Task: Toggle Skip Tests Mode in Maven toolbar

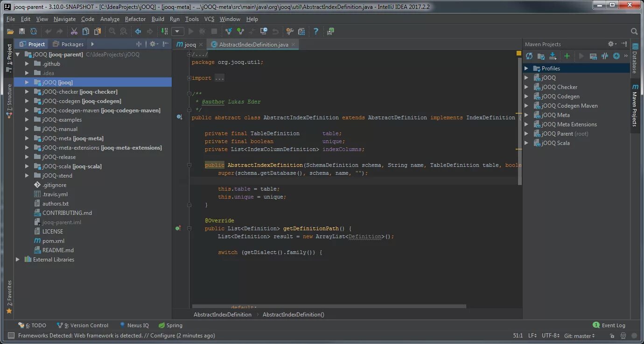Action: pos(605,56)
